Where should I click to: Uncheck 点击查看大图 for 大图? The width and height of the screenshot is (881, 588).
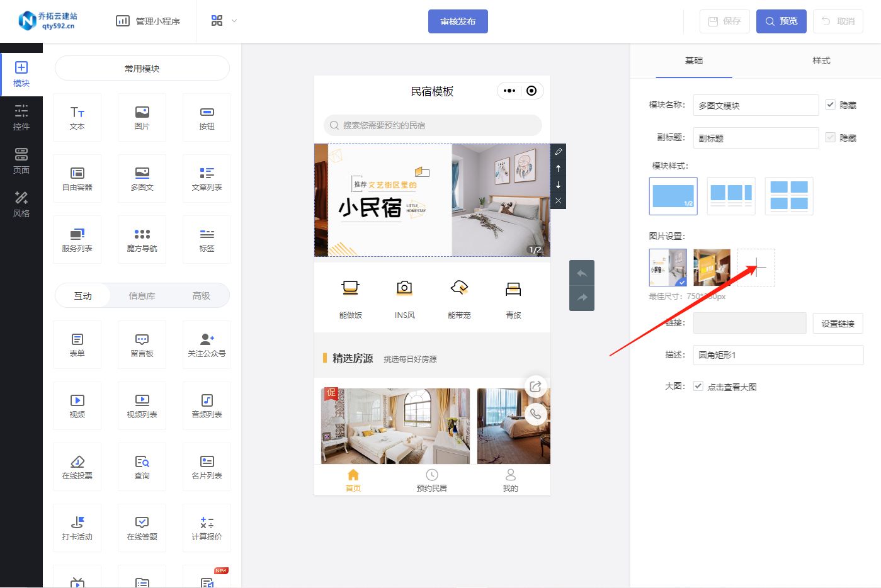(x=698, y=386)
